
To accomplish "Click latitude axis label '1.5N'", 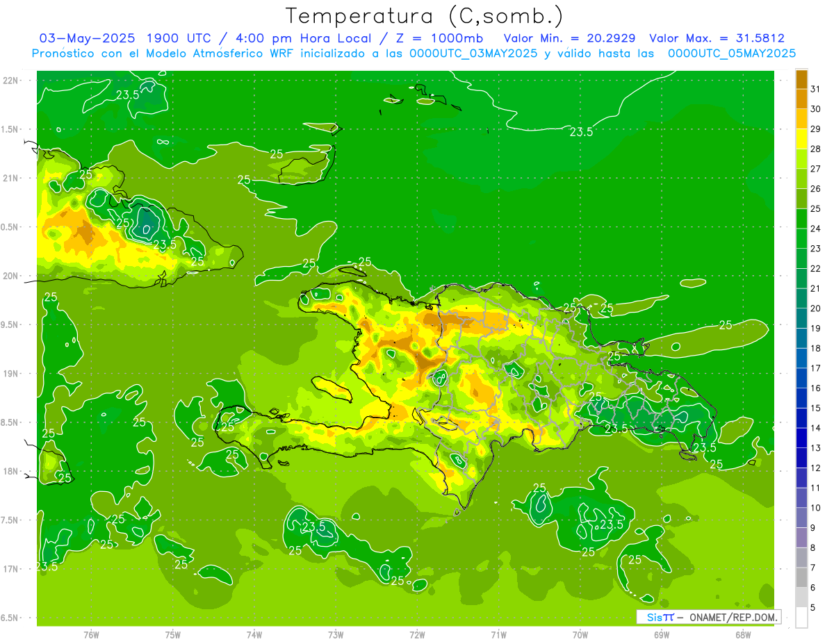I will click(x=11, y=129).
